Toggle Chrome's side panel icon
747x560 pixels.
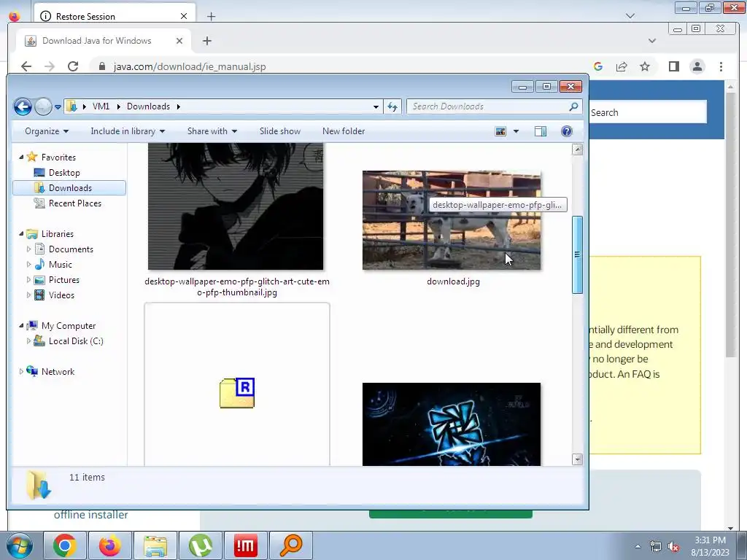coord(673,66)
